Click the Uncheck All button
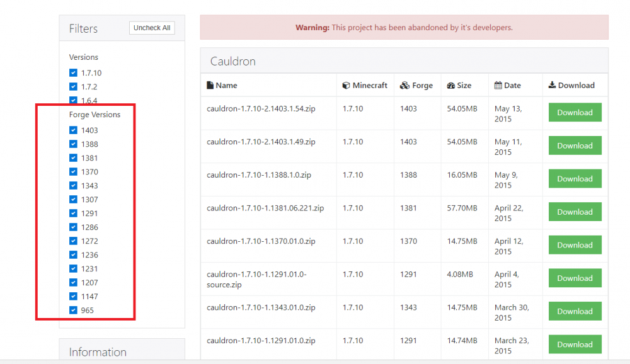This screenshot has height=364, width=630. tap(152, 28)
